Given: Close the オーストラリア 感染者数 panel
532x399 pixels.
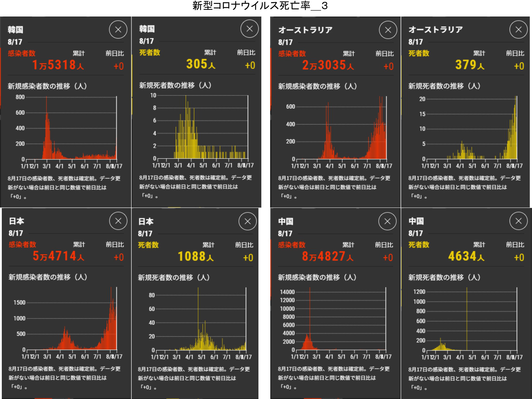Looking at the screenshot, I should pyautogui.click(x=388, y=30).
